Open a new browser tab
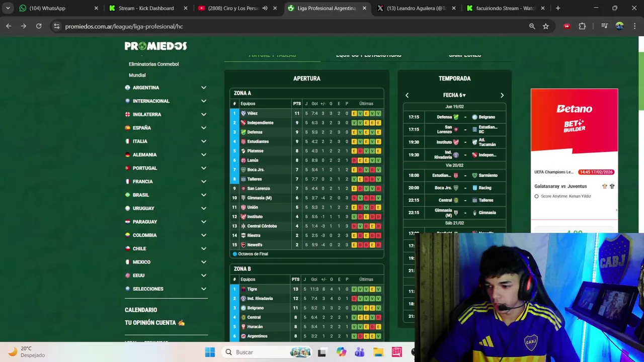The width and height of the screenshot is (644, 362). click(x=558, y=8)
